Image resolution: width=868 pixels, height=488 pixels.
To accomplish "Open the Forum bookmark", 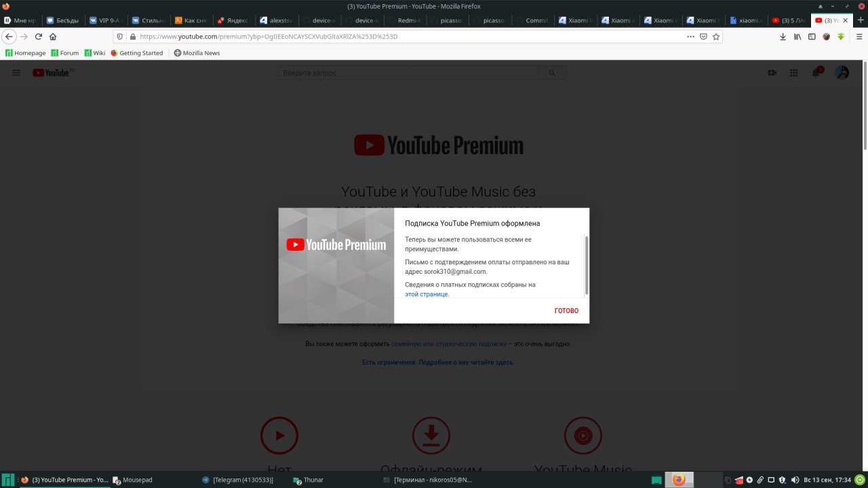I will click(65, 53).
